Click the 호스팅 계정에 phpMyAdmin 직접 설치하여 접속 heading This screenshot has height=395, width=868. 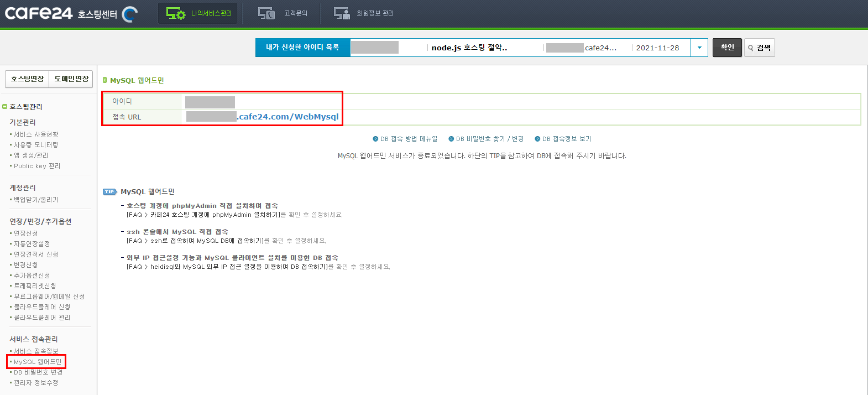pyautogui.click(x=202, y=206)
